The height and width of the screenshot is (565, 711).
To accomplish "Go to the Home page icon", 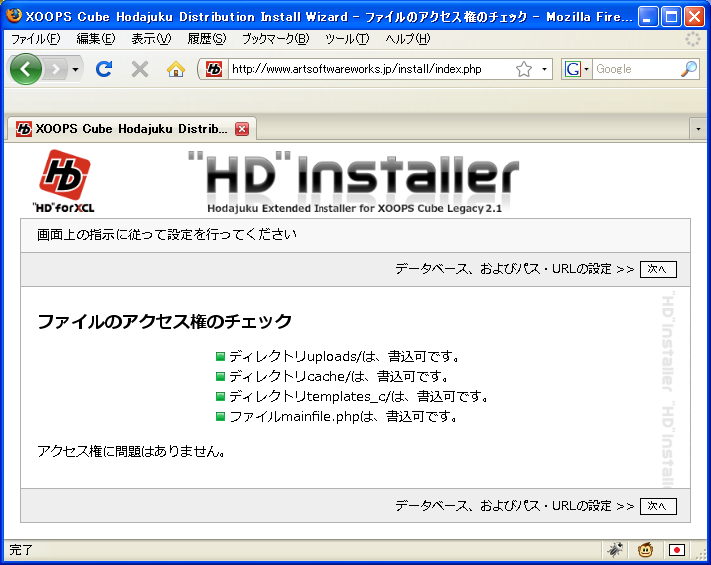I will pos(176,69).
